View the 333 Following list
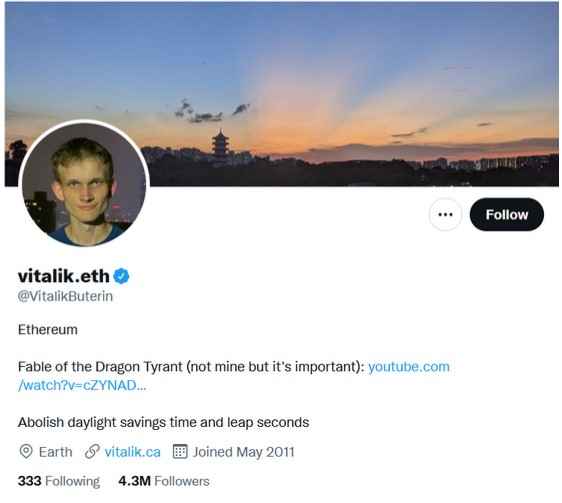The height and width of the screenshot is (503, 562). click(59, 481)
